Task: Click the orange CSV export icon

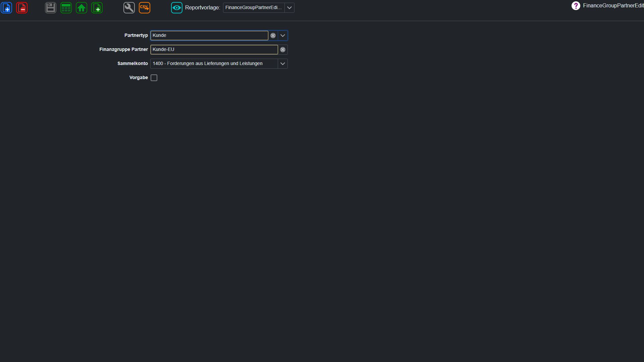Action: pyautogui.click(x=145, y=8)
